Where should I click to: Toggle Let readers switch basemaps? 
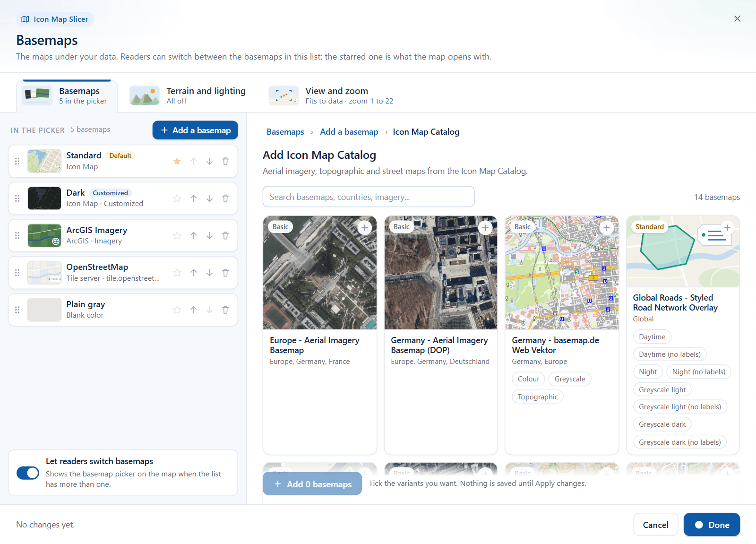(28, 473)
